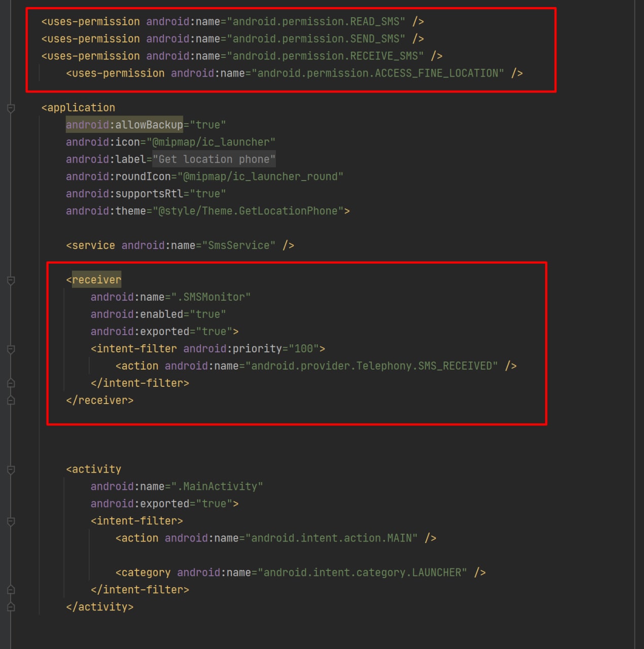Click the SEND_SMS permission line
The height and width of the screenshot is (649, 644).
click(x=232, y=39)
